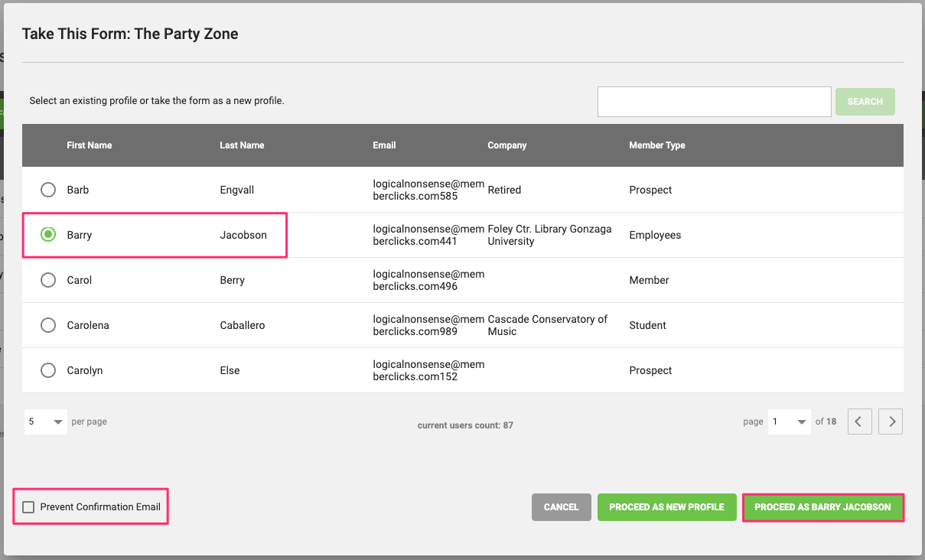
Task: Click the Search button
Action: 865,101
